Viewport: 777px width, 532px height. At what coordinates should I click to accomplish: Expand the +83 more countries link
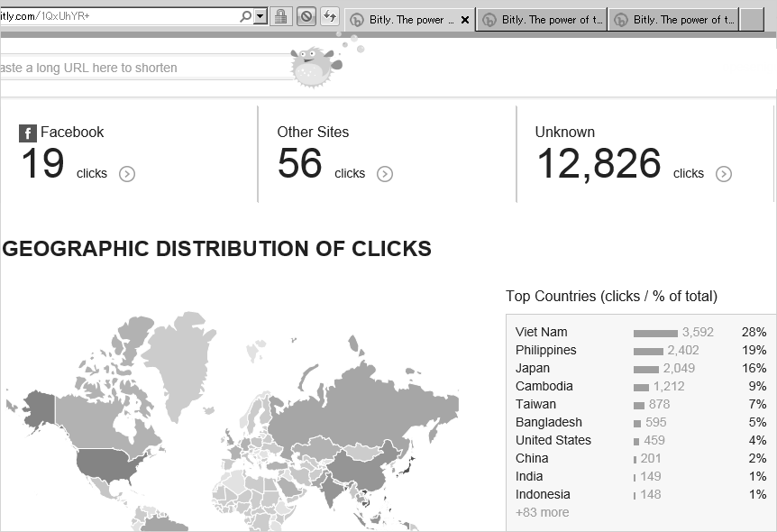542,513
